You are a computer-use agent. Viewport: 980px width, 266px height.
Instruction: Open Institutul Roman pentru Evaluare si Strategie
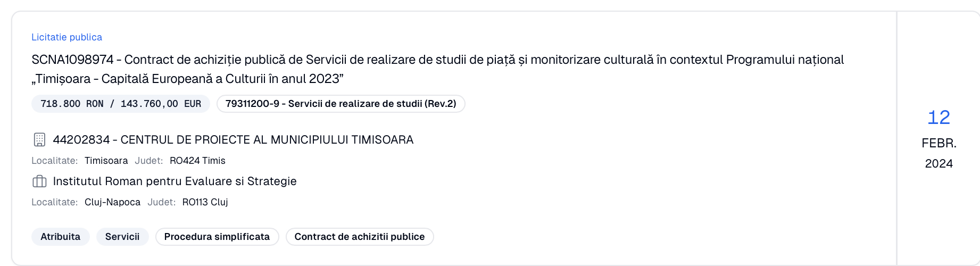coord(175,181)
